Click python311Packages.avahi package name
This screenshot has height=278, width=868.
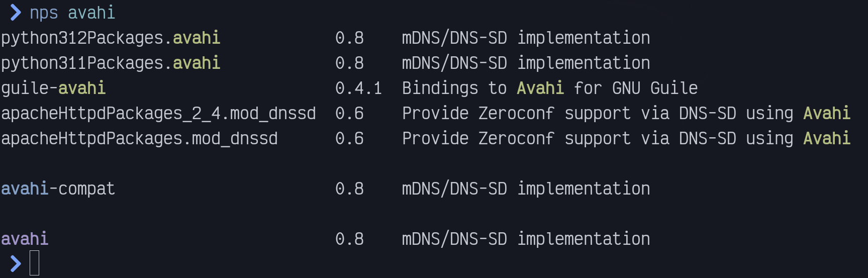point(111,63)
